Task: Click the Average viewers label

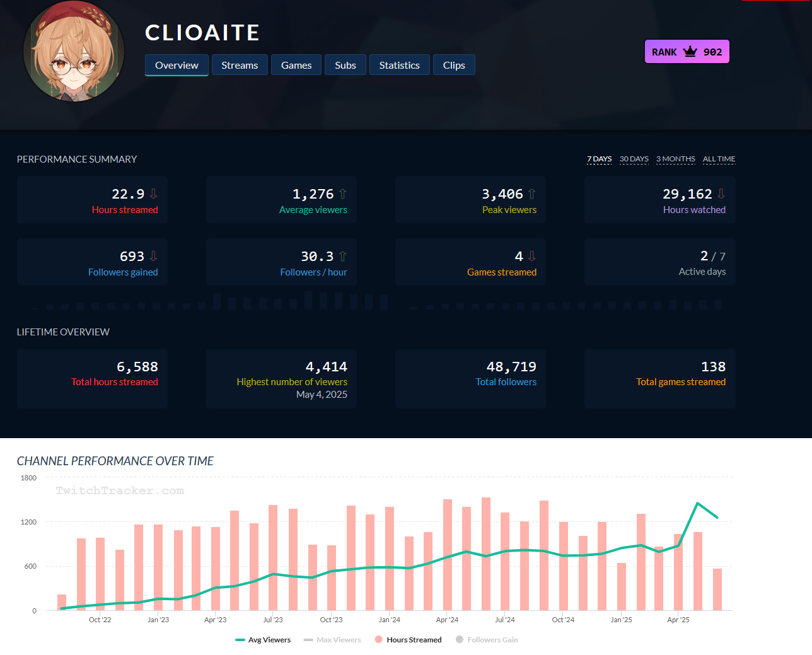Action: click(313, 210)
